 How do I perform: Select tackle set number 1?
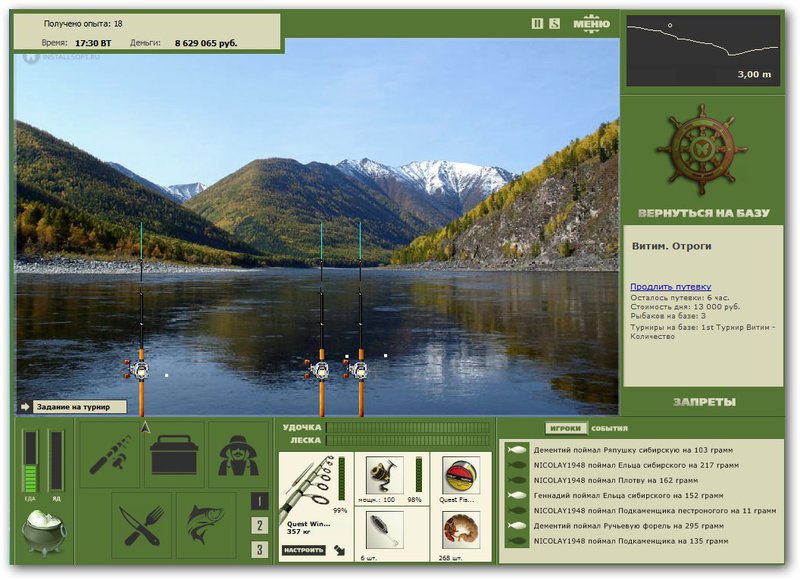(259, 501)
